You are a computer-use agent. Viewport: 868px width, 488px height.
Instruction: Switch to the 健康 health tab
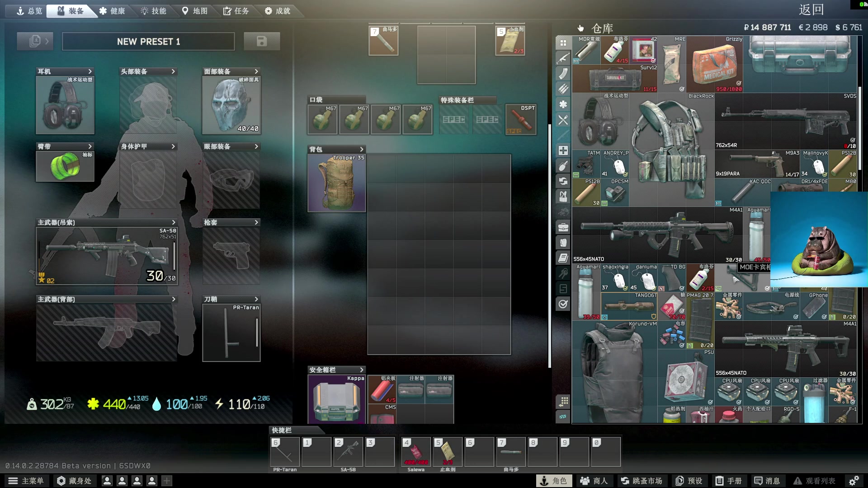click(x=112, y=11)
